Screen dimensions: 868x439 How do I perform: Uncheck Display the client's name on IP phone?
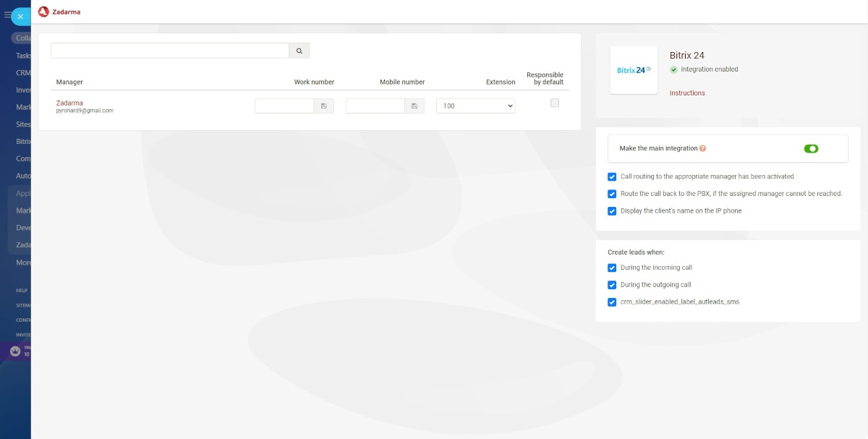(612, 211)
